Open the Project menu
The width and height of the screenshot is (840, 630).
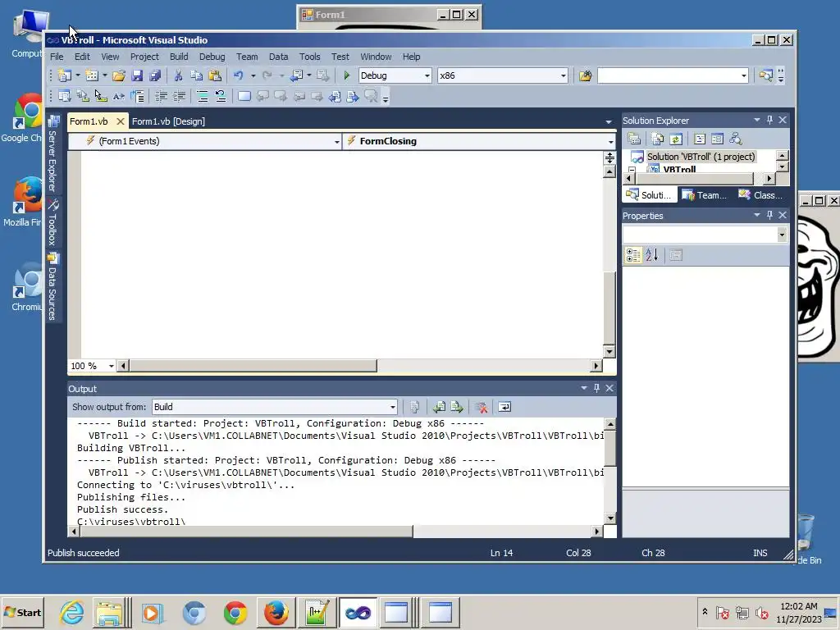(144, 57)
